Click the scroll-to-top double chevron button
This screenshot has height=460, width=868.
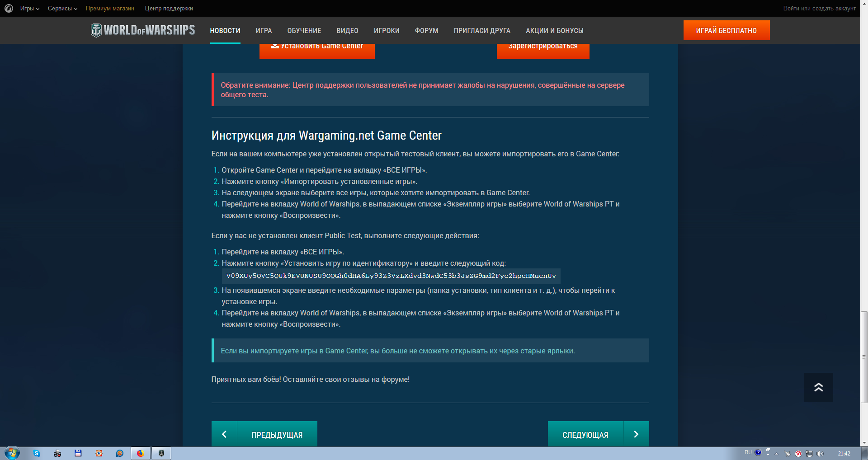click(818, 387)
